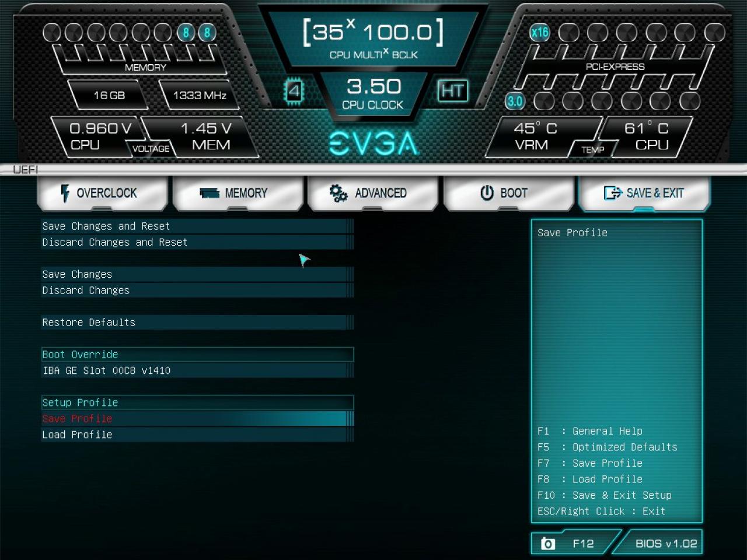Open the Advanced tab

click(x=373, y=193)
